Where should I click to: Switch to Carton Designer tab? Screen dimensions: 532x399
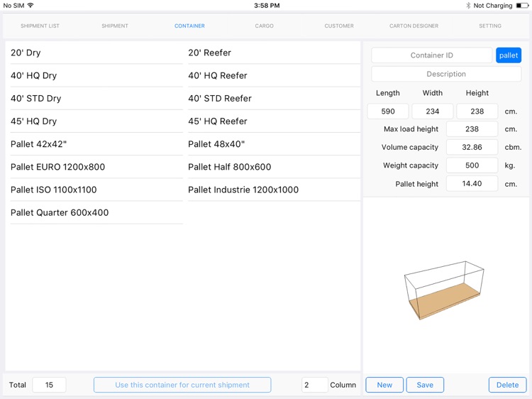pyautogui.click(x=414, y=26)
